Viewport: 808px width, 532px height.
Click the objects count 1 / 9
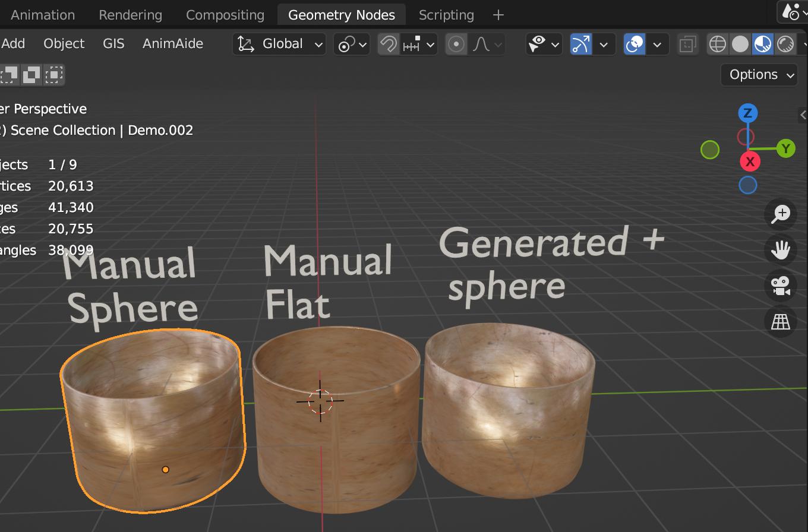point(62,165)
